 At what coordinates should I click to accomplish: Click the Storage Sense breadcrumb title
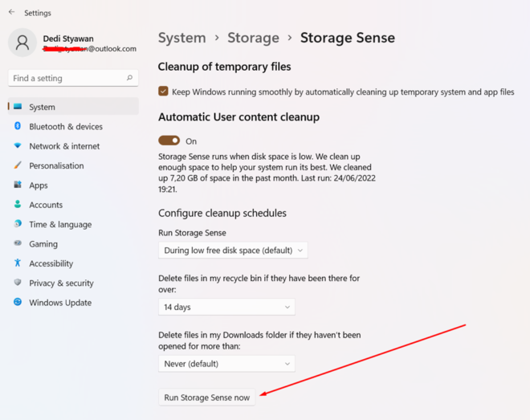pyautogui.click(x=348, y=38)
